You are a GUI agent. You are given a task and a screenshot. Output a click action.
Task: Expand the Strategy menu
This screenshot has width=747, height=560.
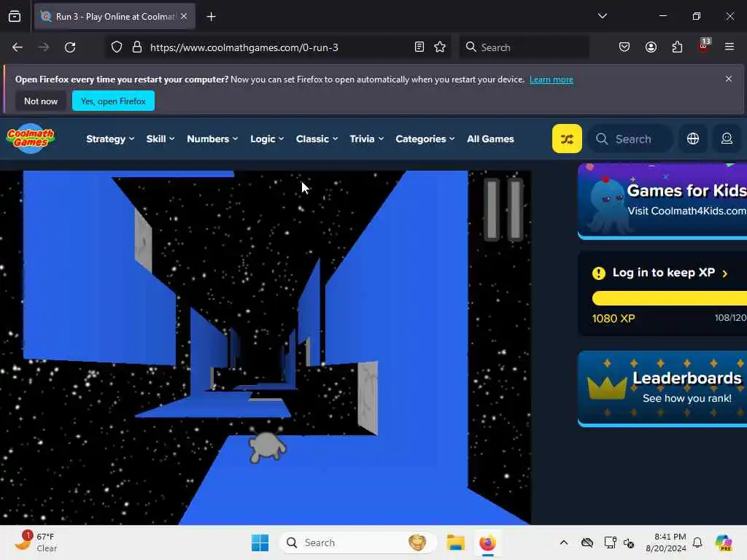click(110, 139)
